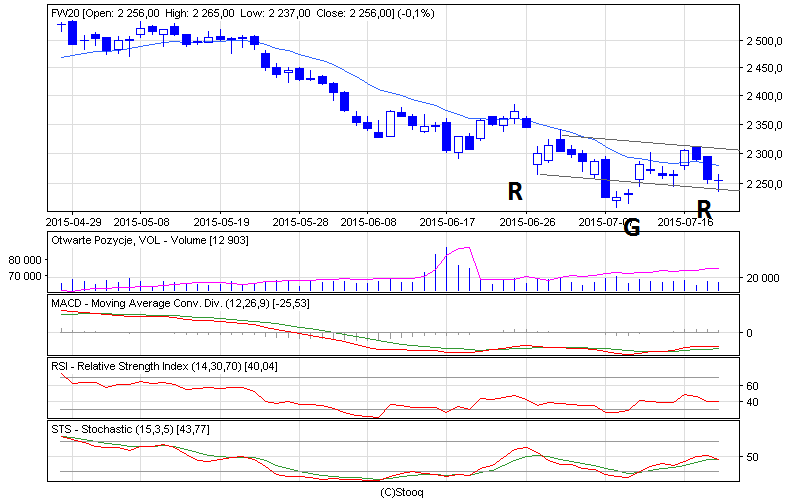Click the R annotation near 2015-07-16
The width and height of the screenshot is (800, 500).
[704, 209]
